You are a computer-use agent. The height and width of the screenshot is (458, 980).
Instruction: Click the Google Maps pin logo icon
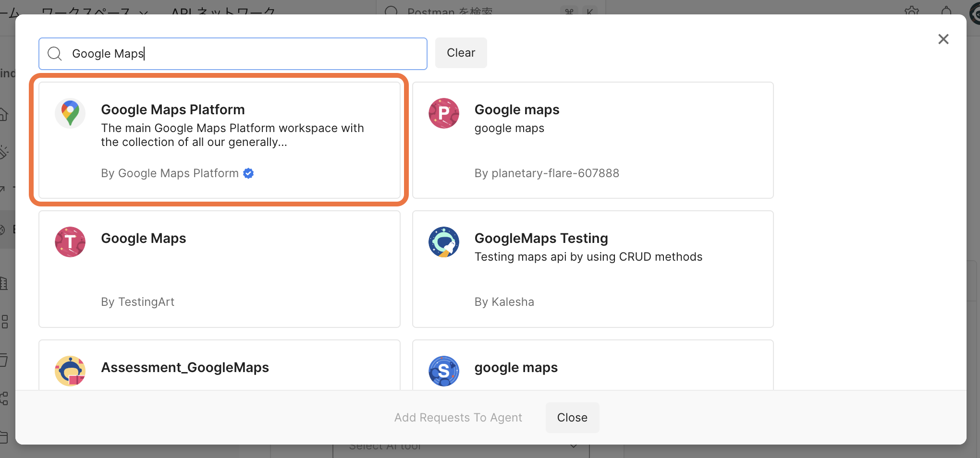[x=70, y=113]
